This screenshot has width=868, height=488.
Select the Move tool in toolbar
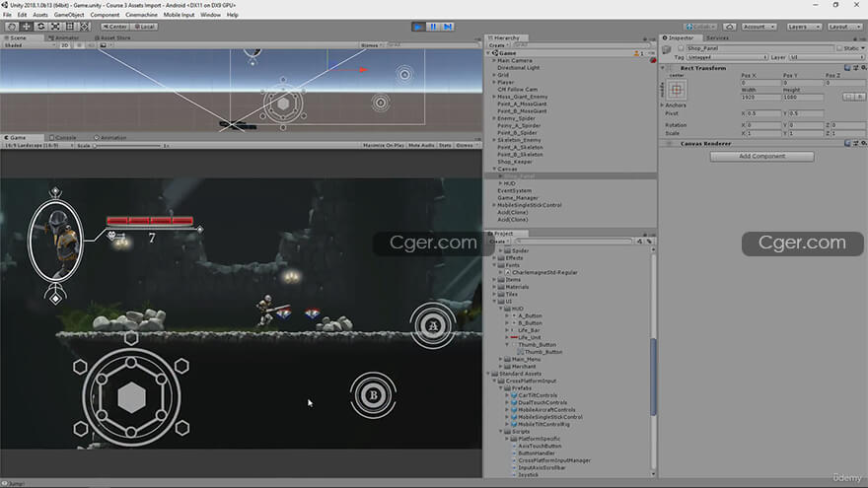(26, 27)
